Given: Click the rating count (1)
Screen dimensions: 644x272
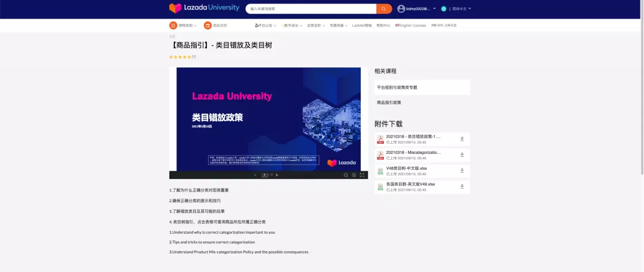Looking at the screenshot, I should click(x=194, y=57).
